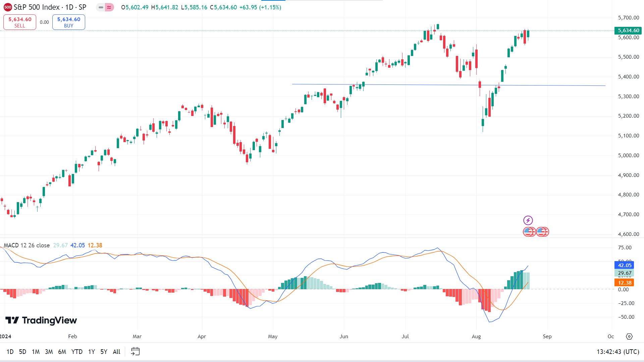Select the 1D time range
The width and height of the screenshot is (644, 362).
(x=10, y=352)
